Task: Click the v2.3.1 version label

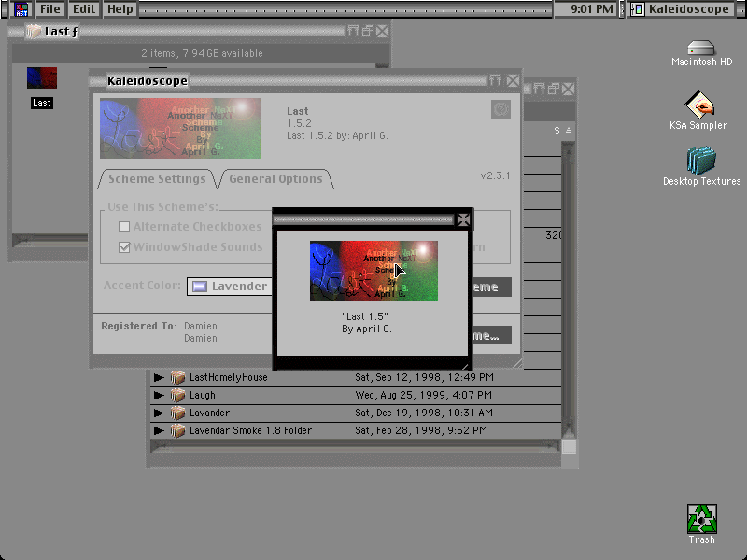Action: [x=495, y=175]
